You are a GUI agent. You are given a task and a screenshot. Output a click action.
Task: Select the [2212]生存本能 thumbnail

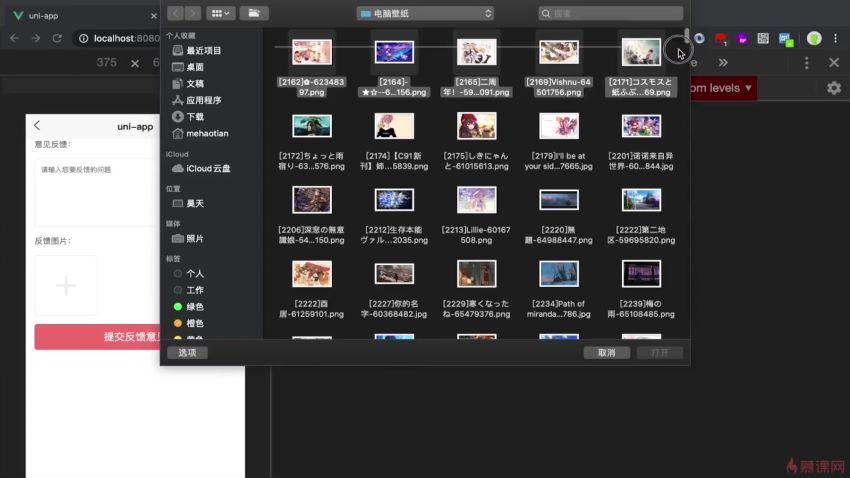[x=394, y=199]
